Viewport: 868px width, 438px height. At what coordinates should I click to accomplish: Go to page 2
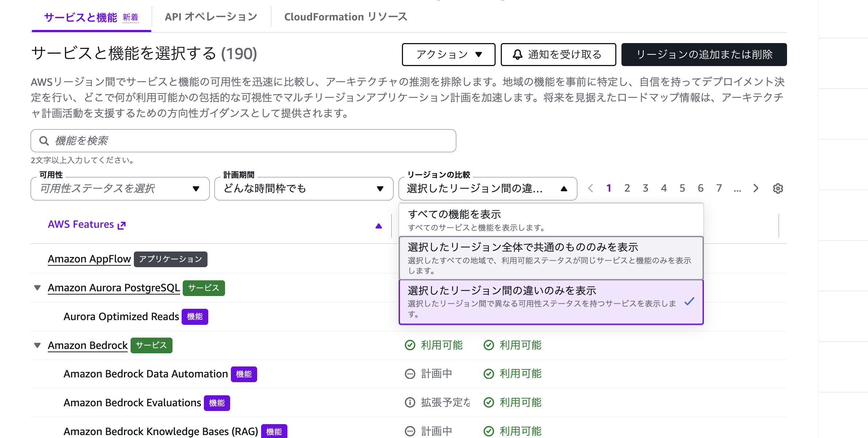[x=627, y=188]
